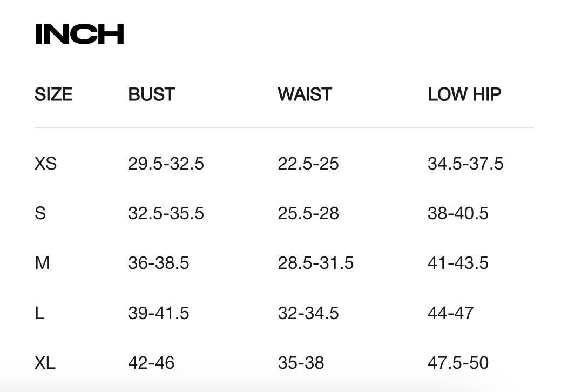Click the L size row label
568x392 pixels.
[39, 313]
